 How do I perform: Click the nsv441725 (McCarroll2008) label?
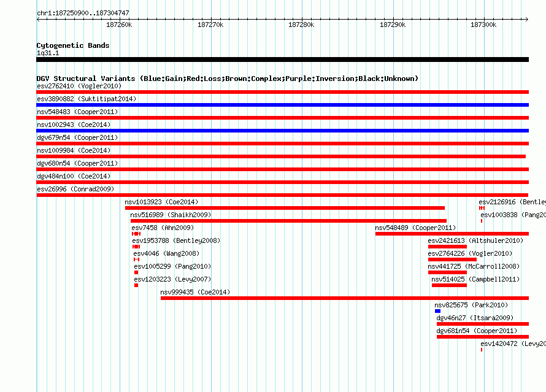pos(474,266)
